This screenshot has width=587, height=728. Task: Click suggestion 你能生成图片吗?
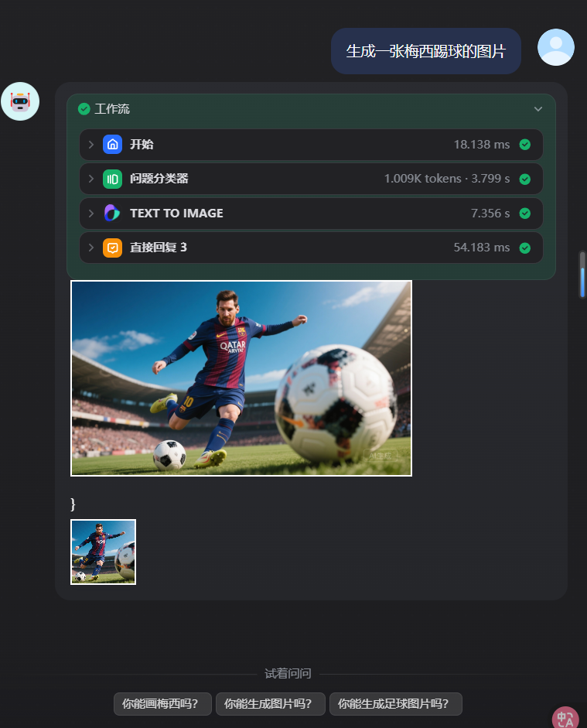[x=268, y=704]
